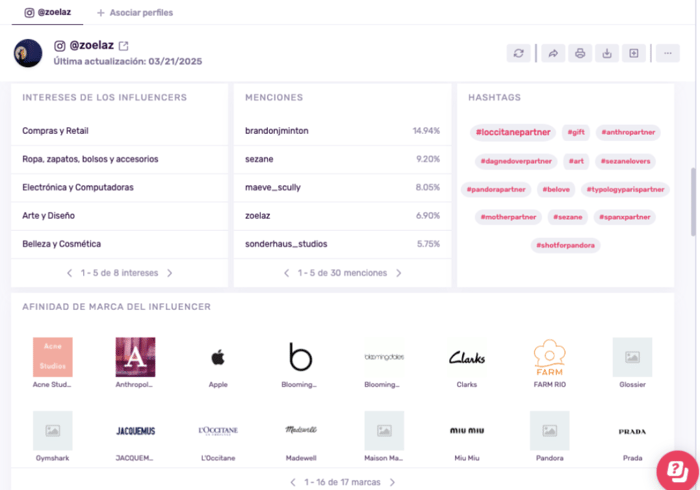Go to next page of intereses

point(170,273)
